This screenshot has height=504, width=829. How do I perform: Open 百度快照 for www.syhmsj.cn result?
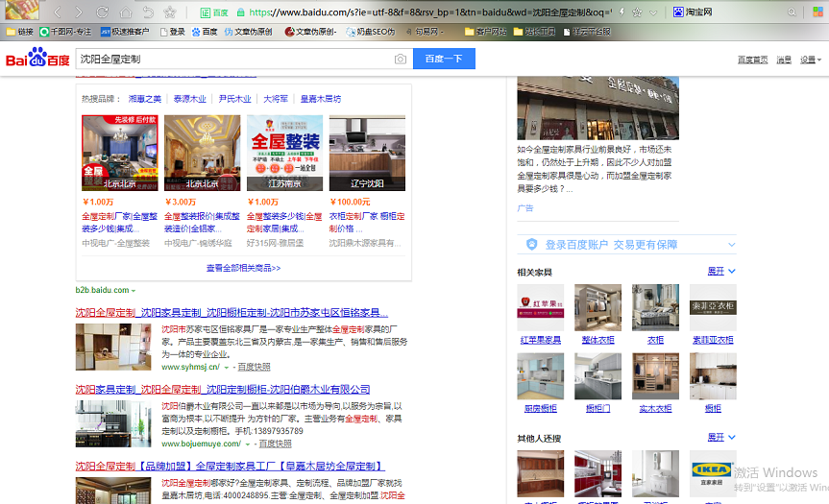[254, 367]
